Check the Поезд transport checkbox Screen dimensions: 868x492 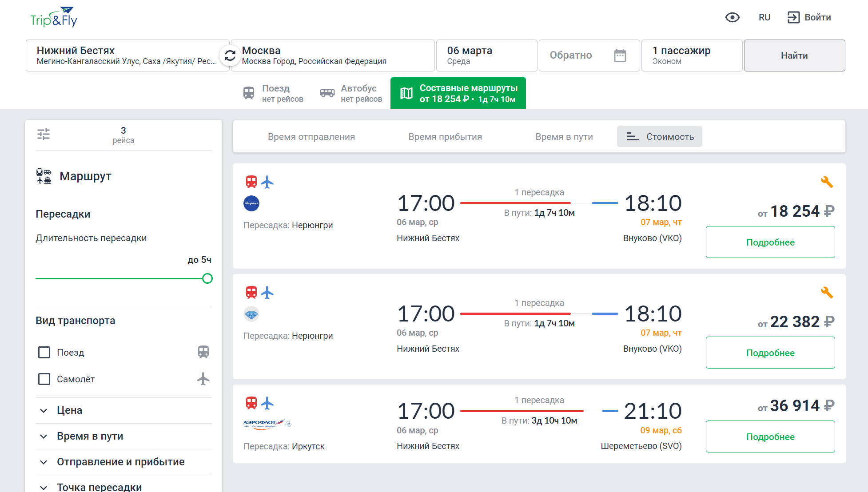(44, 353)
